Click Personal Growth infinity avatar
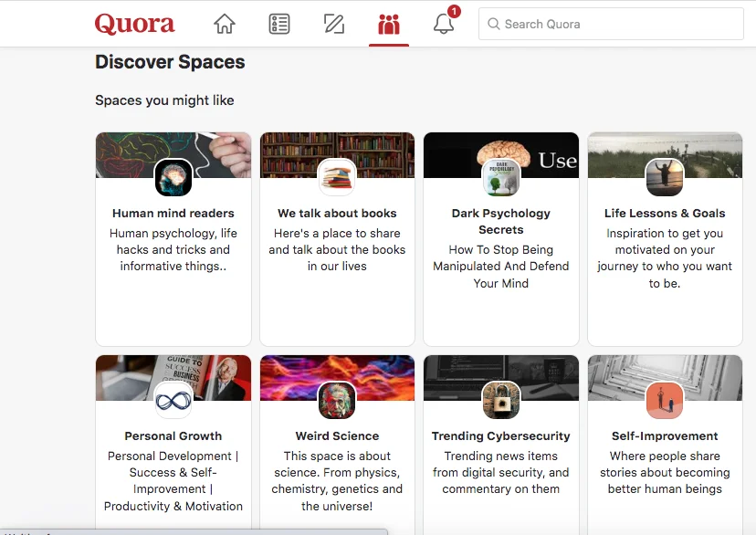This screenshot has height=535, width=756. [173, 400]
